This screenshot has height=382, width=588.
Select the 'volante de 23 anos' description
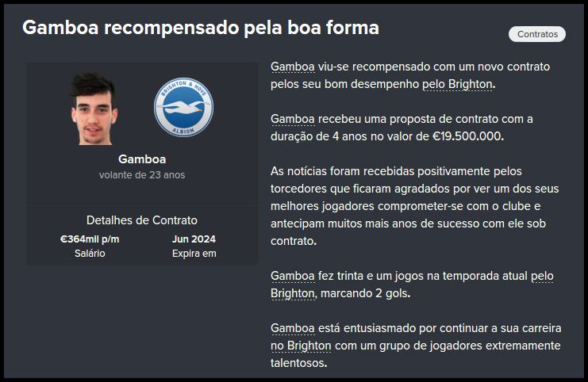point(142,174)
